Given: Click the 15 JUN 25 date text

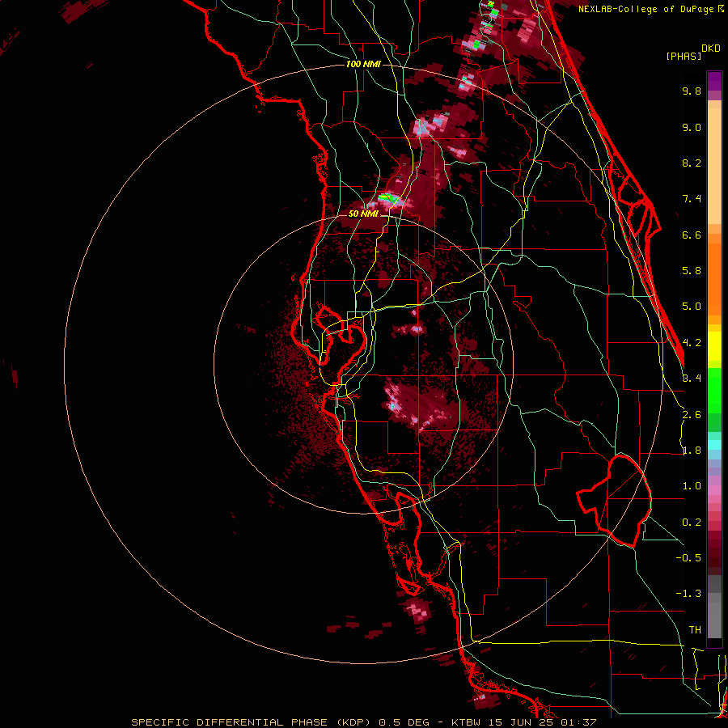Looking at the screenshot, I should 523,722.
